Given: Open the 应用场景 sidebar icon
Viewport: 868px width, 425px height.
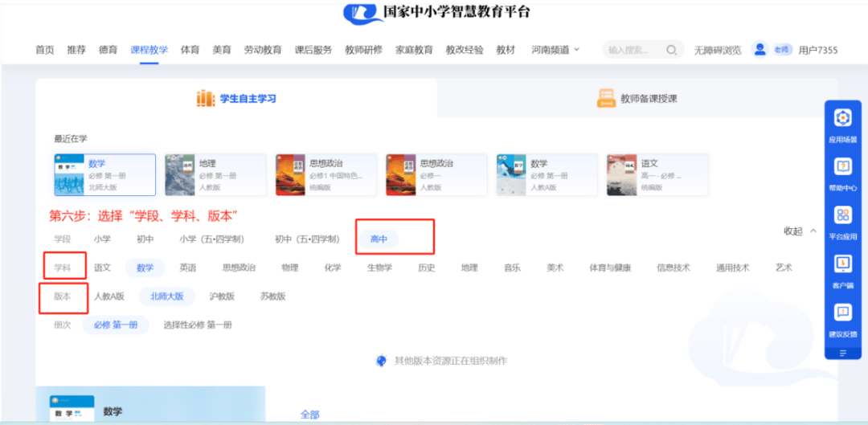Looking at the screenshot, I should 842,118.
